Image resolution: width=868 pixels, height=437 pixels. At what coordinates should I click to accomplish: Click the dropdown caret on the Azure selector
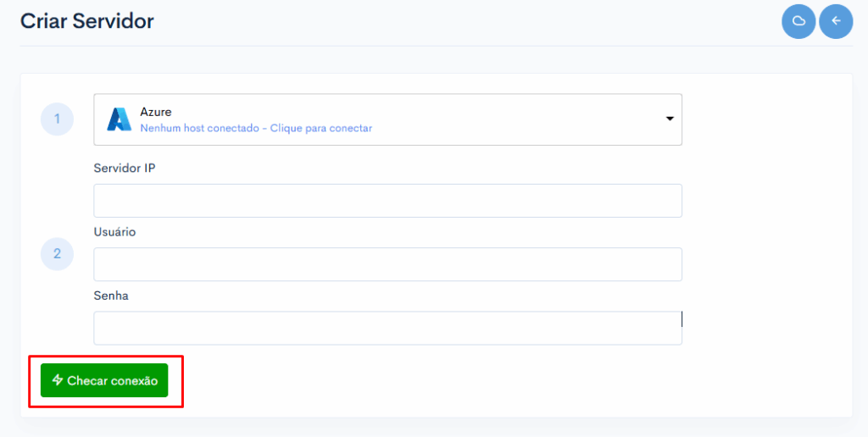(x=670, y=119)
